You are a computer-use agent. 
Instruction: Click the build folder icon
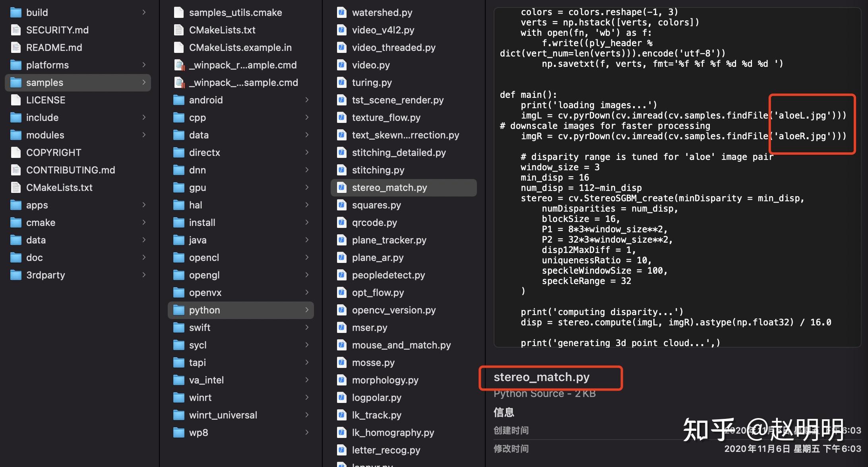(x=15, y=13)
